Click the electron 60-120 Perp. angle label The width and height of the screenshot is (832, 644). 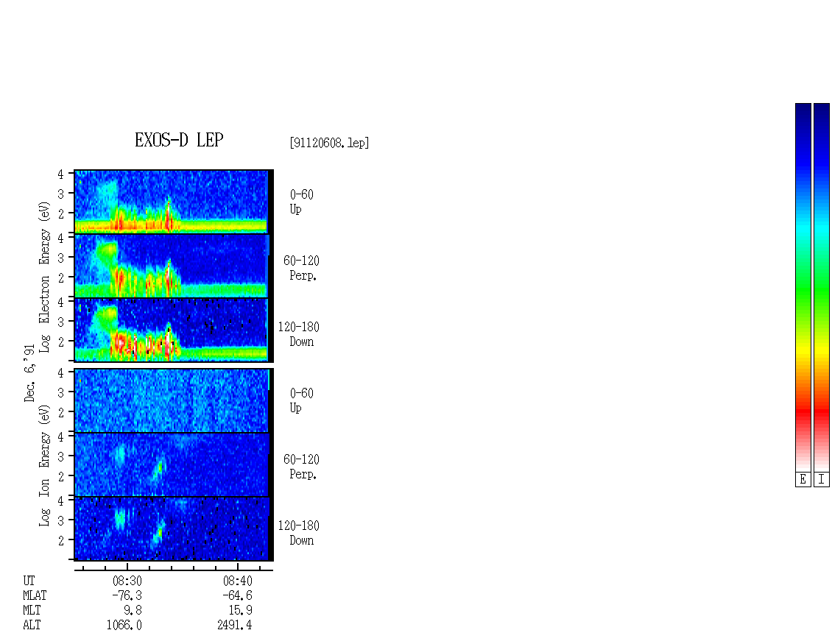301,269
